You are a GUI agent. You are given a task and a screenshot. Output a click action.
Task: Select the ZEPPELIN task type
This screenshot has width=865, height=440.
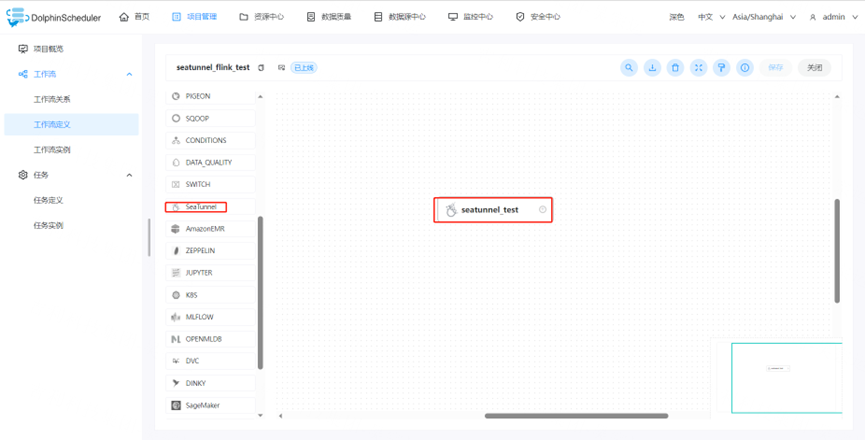tap(210, 250)
